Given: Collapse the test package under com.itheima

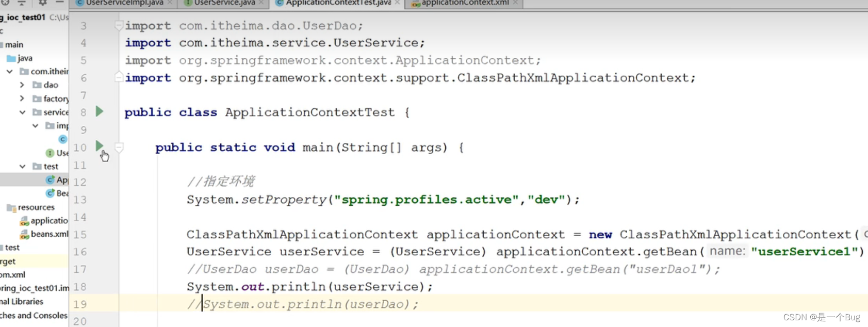Looking at the screenshot, I should 22,166.
